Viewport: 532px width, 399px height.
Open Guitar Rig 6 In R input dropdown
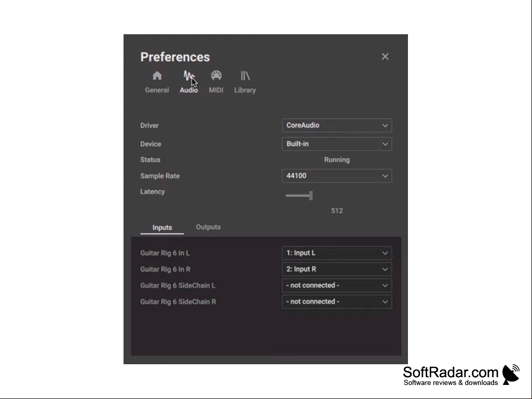pyautogui.click(x=337, y=269)
